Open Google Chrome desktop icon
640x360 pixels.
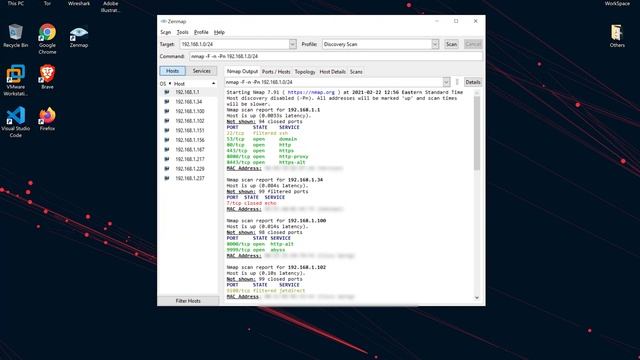pos(47,39)
